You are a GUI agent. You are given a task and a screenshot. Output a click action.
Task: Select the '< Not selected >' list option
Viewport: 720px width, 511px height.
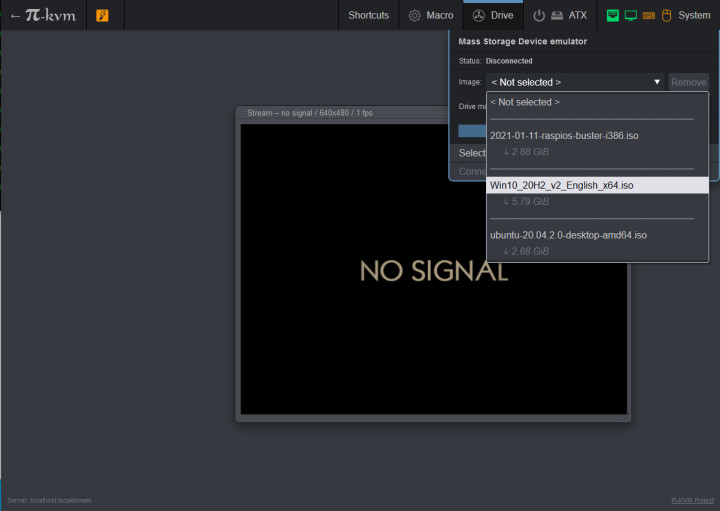click(x=525, y=102)
